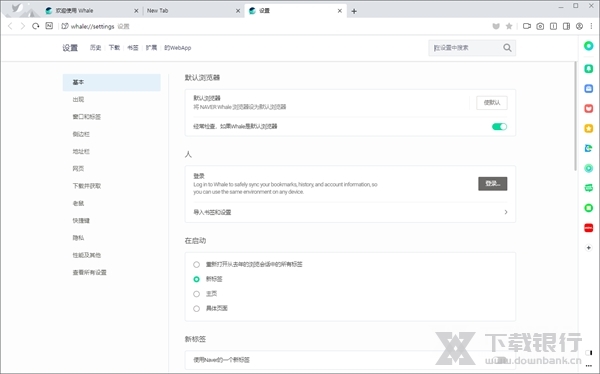Close the 欢迎使用 Whale tab
The height and width of the screenshot is (374, 600).
[136, 11]
